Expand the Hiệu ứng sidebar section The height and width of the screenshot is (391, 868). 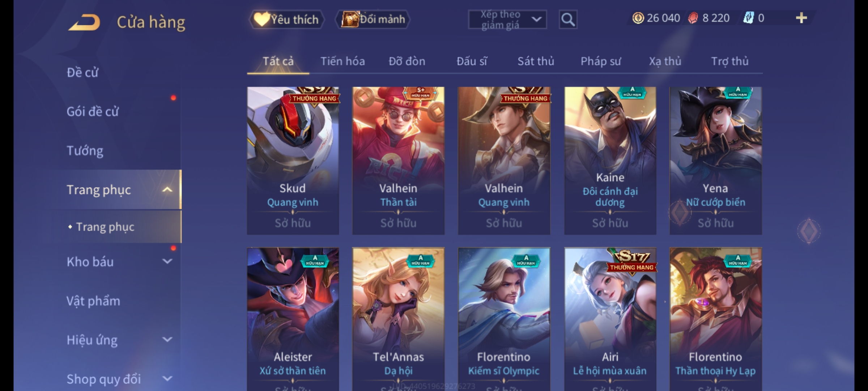click(x=167, y=339)
